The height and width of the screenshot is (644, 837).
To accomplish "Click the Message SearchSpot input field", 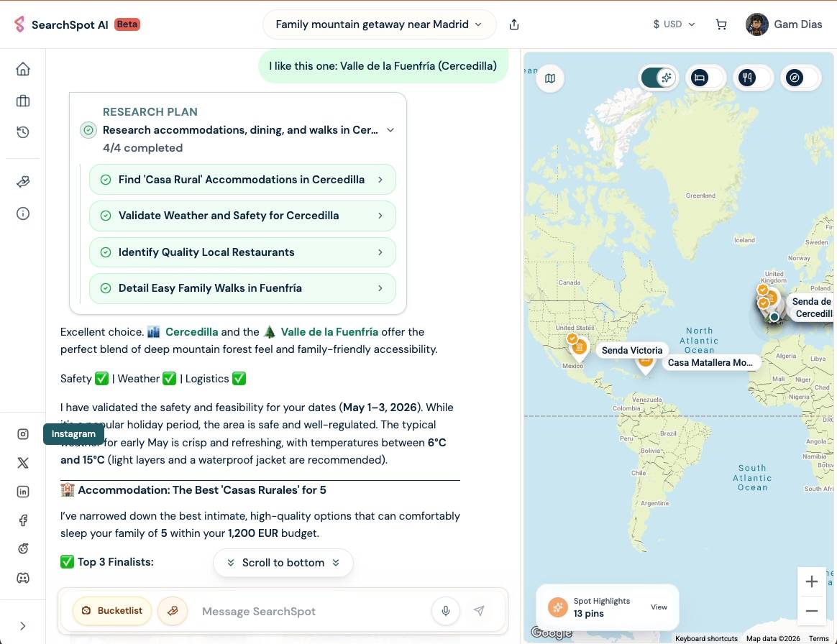I will [309, 612].
